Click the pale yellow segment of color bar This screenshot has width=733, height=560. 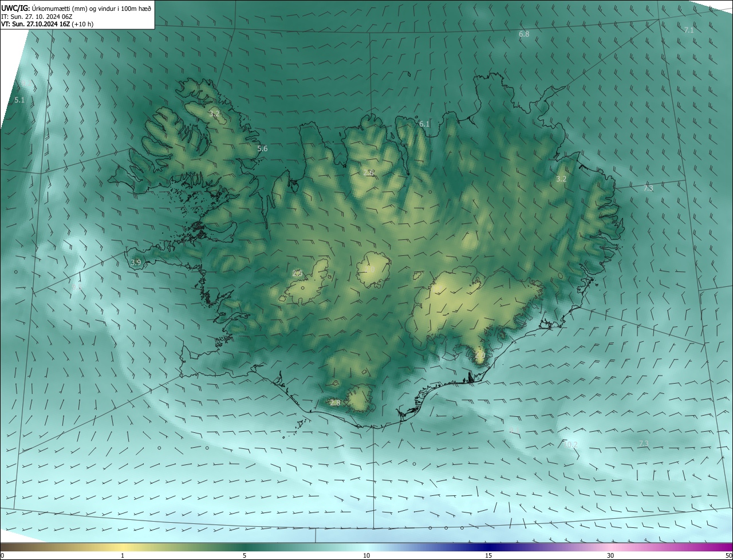tap(123, 547)
